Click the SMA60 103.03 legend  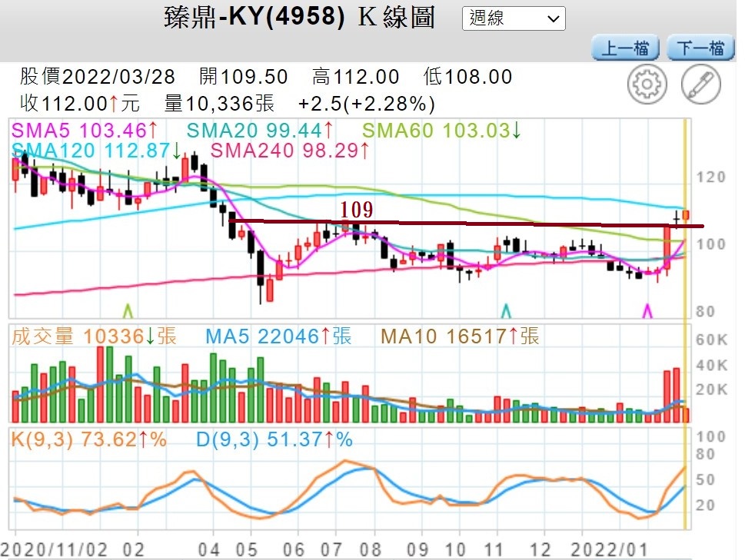442,130
